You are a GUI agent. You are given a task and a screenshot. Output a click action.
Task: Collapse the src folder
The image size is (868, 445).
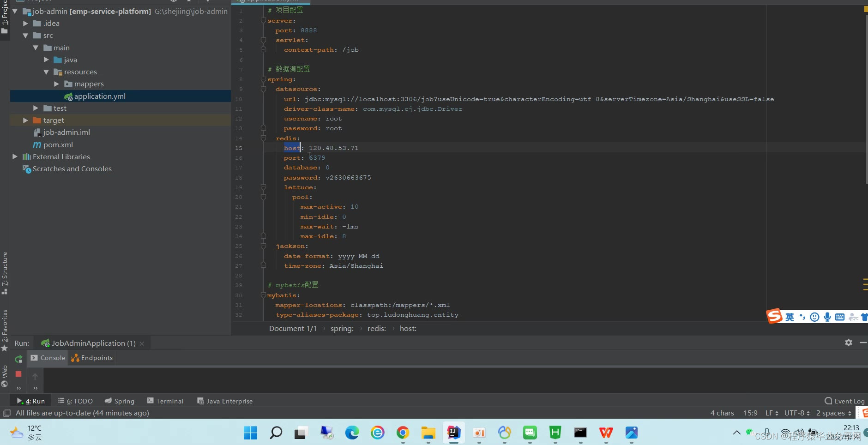click(25, 36)
